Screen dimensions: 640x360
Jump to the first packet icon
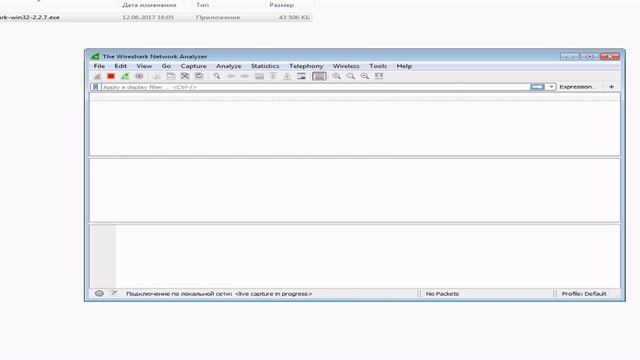(273, 76)
